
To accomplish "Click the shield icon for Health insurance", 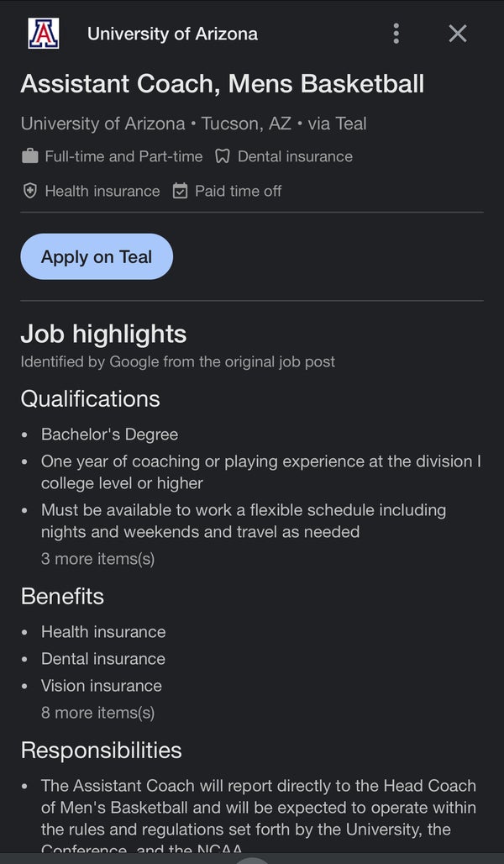I will (x=29, y=191).
